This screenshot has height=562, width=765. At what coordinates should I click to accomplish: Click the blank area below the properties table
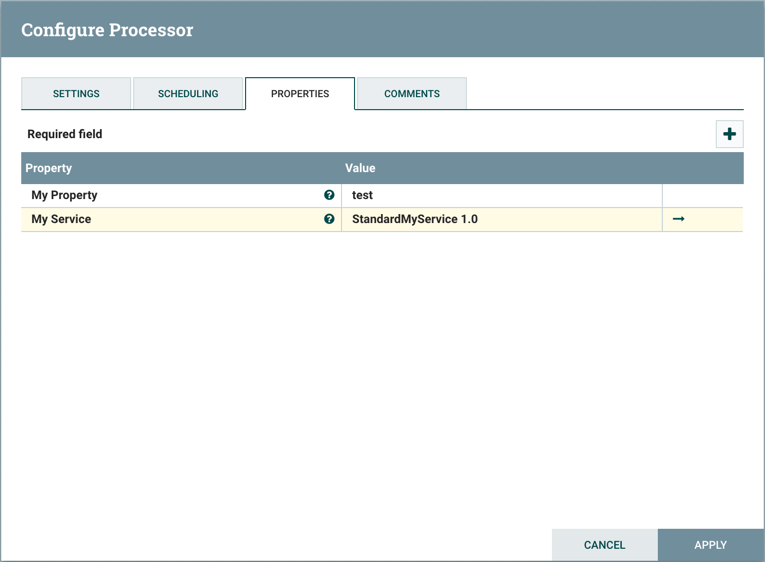pos(382,380)
